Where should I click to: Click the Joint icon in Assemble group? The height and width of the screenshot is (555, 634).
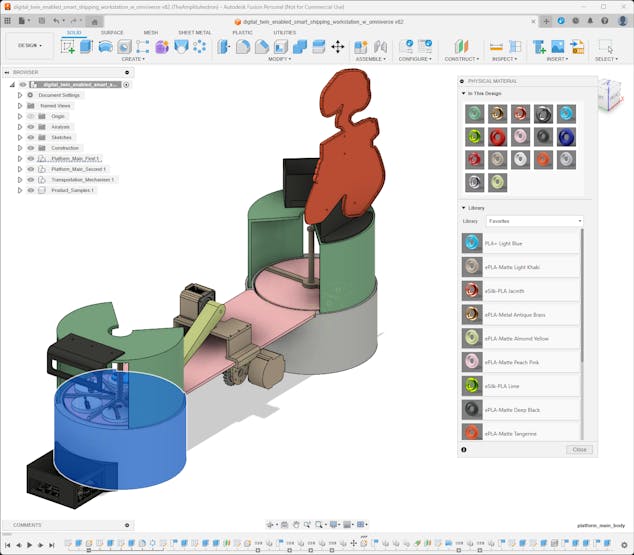tap(380, 47)
